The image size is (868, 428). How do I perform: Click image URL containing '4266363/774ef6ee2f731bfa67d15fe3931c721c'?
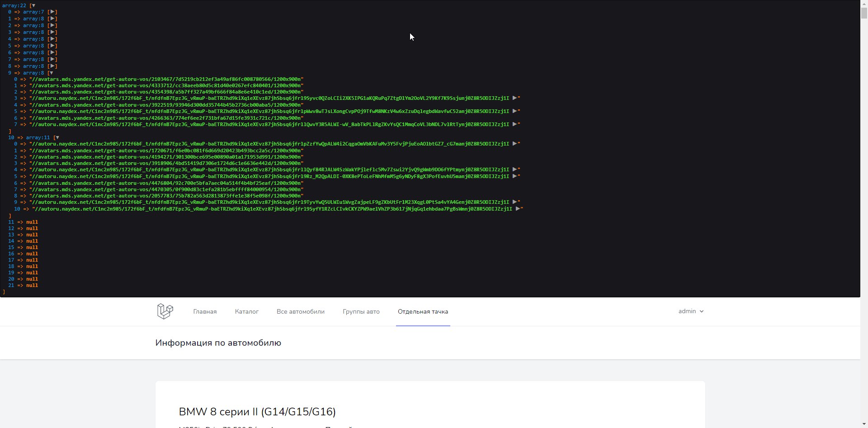[166, 118]
